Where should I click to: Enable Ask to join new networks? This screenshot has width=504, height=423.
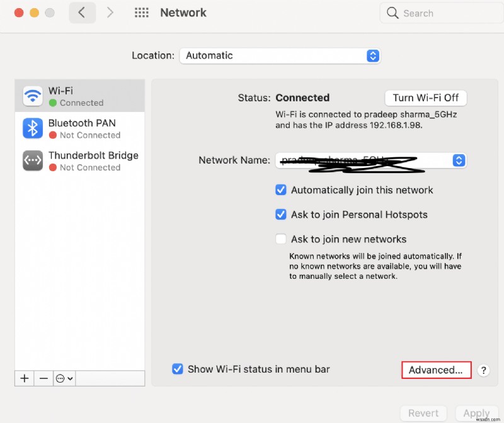pyautogui.click(x=280, y=239)
